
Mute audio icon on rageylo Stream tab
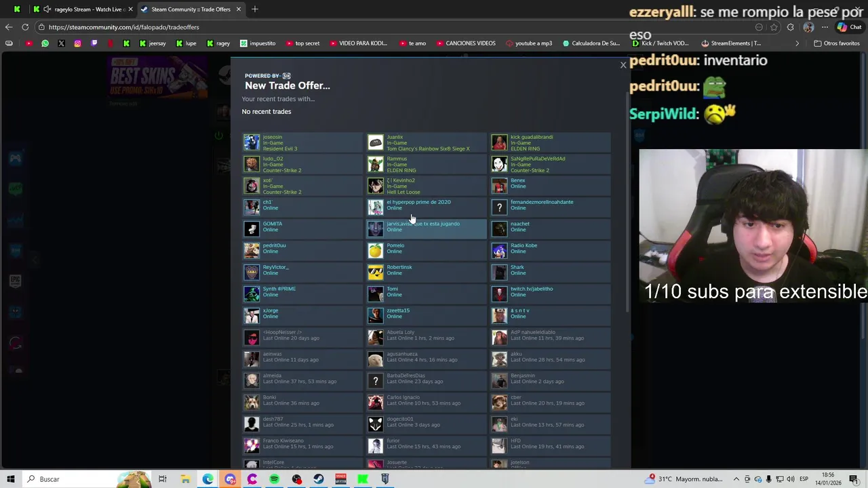pyautogui.click(x=47, y=9)
